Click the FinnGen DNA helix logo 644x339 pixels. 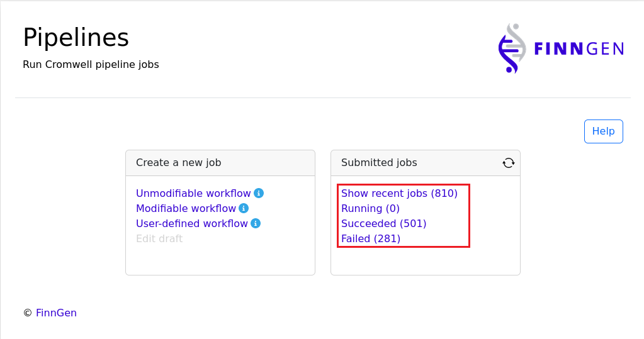511,48
